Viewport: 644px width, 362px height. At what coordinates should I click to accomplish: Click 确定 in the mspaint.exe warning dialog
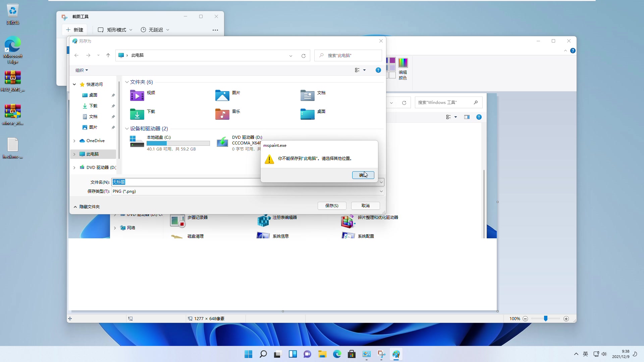(363, 175)
